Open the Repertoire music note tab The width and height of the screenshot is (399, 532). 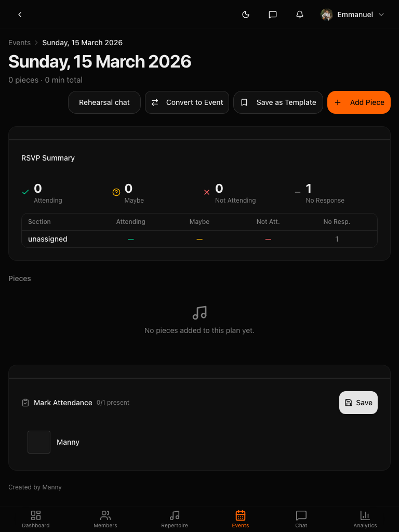pyautogui.click(x=175, y=518)
